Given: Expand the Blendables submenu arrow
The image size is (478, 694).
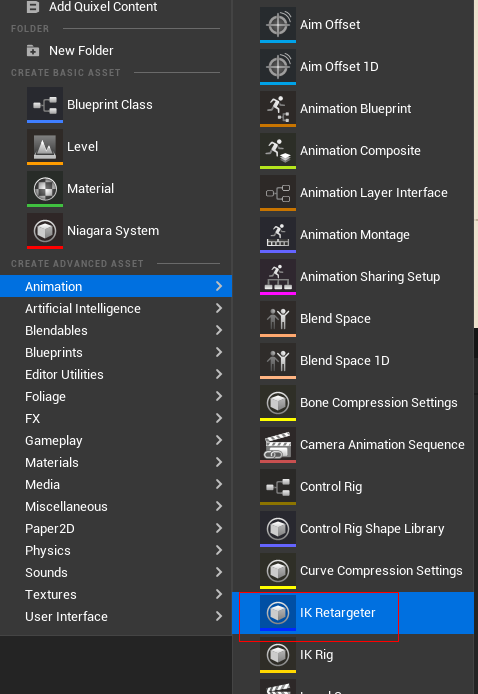Looking at the screenshot, I should (x=219, y=330).
